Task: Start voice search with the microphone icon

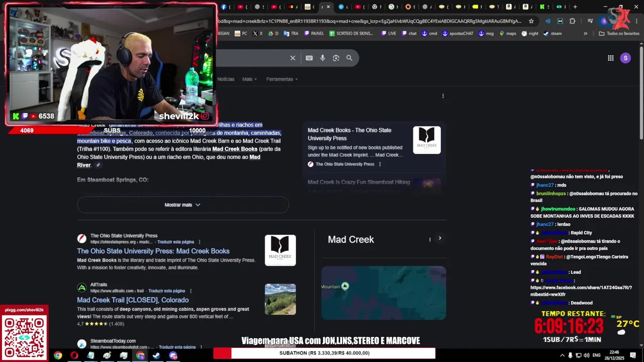Action: [323, 58]
